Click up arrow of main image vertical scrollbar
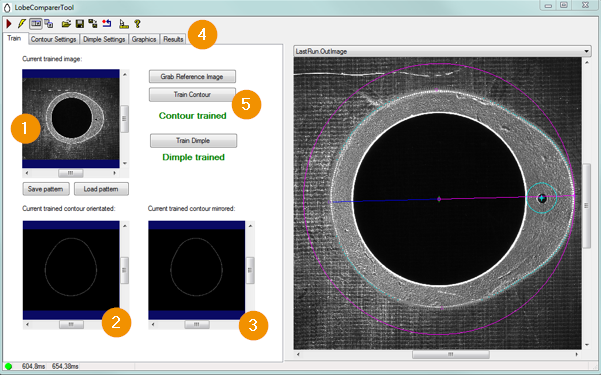The height and width of the screenshot is (375, 601). pyautogui.click(x=587, y=62)
